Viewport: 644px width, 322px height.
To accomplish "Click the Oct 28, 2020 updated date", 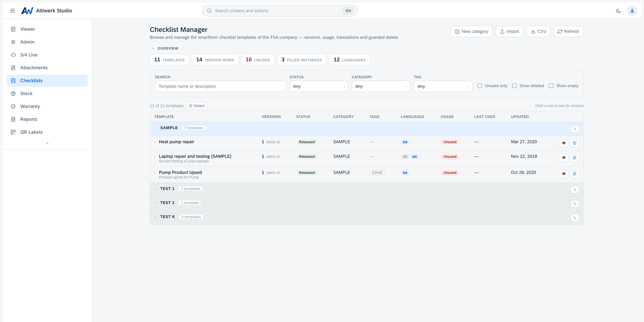I will [523, 173].
